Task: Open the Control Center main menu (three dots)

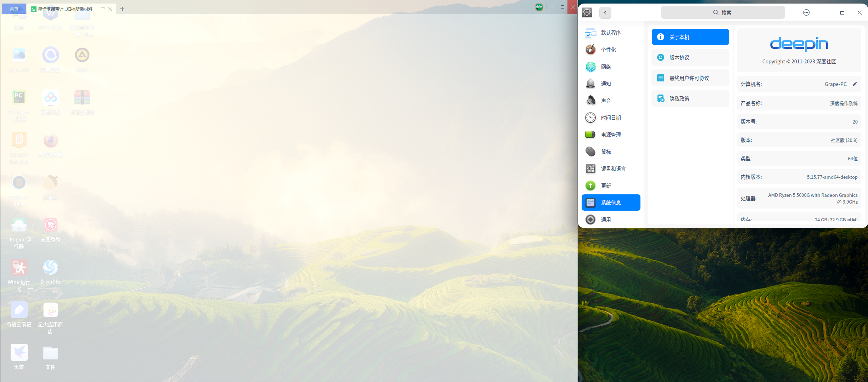Action: [806, 13]
